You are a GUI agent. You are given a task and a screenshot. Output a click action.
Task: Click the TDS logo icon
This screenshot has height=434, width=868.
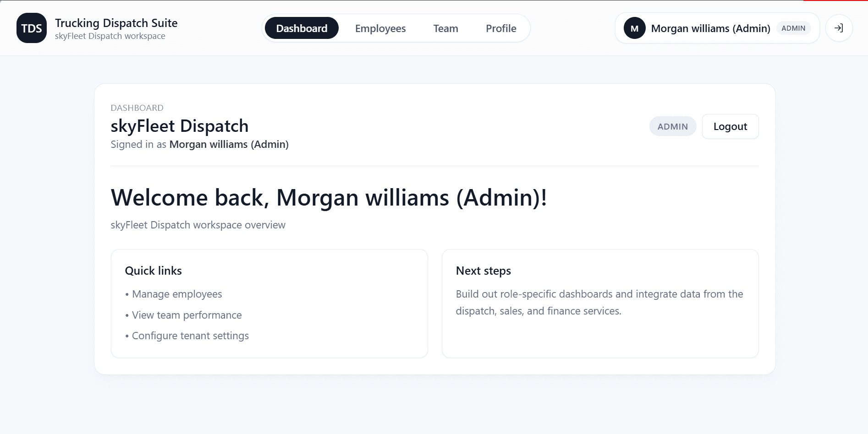pos(31,28)
